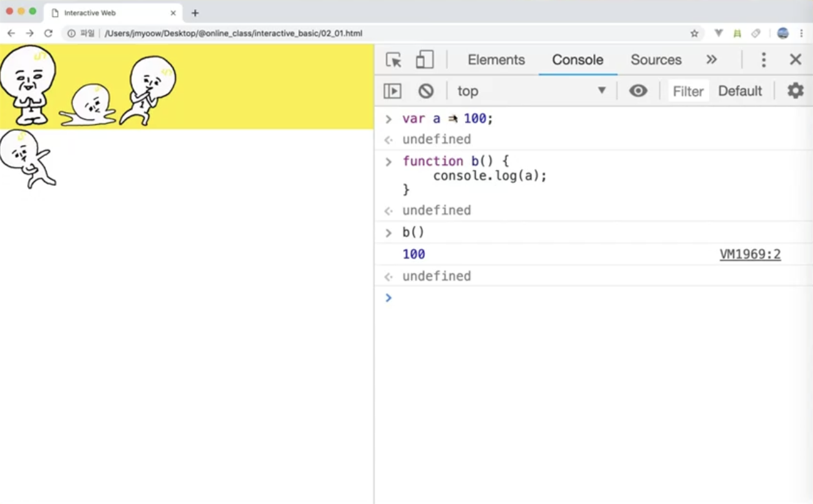Bookmark this page with the star
813x504 pixels.
(694, 33)
